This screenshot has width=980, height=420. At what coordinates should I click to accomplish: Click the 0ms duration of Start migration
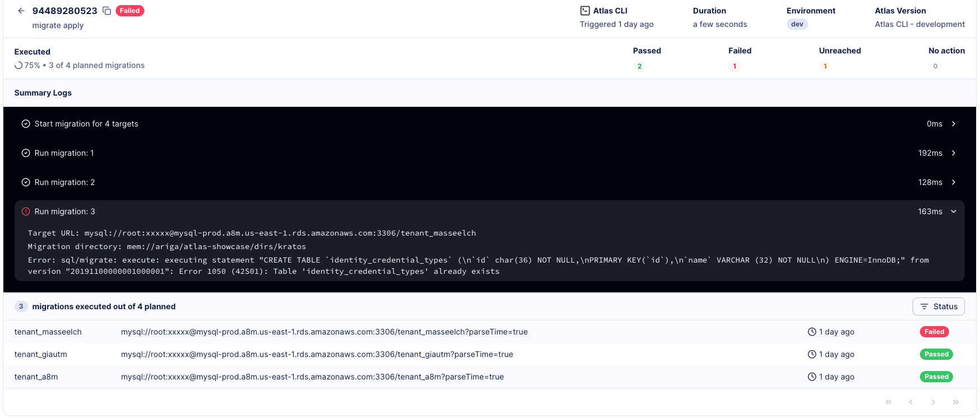[935, 124]
